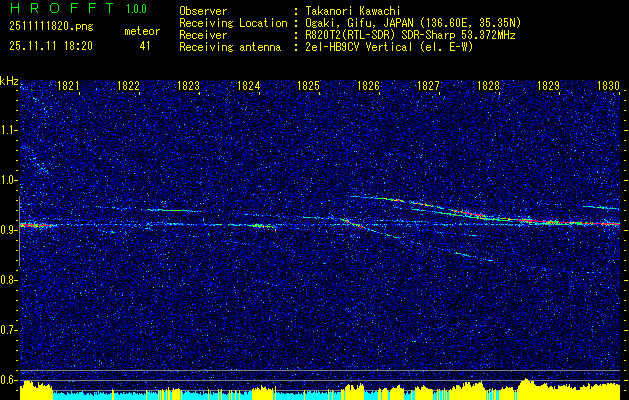This screenshot has height=400, width=629.
Task: Click the 1.0 kHz axis label
Action: [x=7, y=181]
